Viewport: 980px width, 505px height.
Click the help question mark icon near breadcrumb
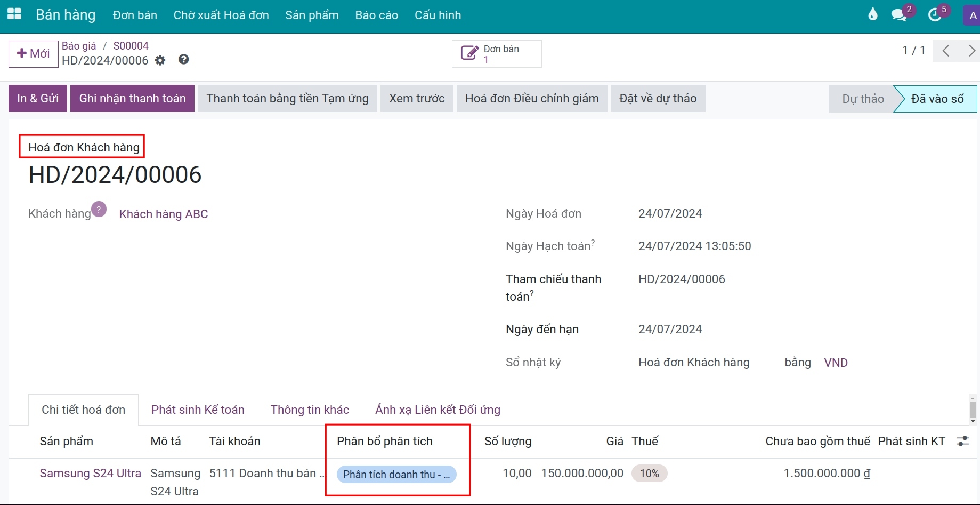tap(184, 60)
